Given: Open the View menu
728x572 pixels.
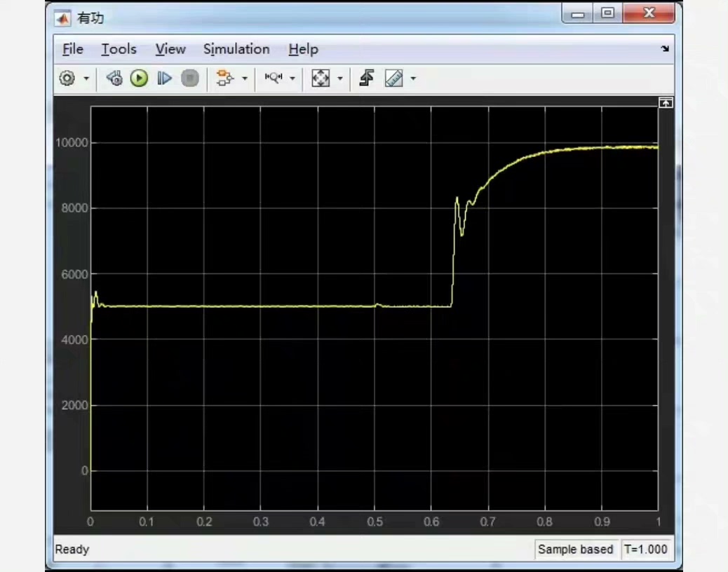Looking at the screenshot, I should [x=170, y=49].
